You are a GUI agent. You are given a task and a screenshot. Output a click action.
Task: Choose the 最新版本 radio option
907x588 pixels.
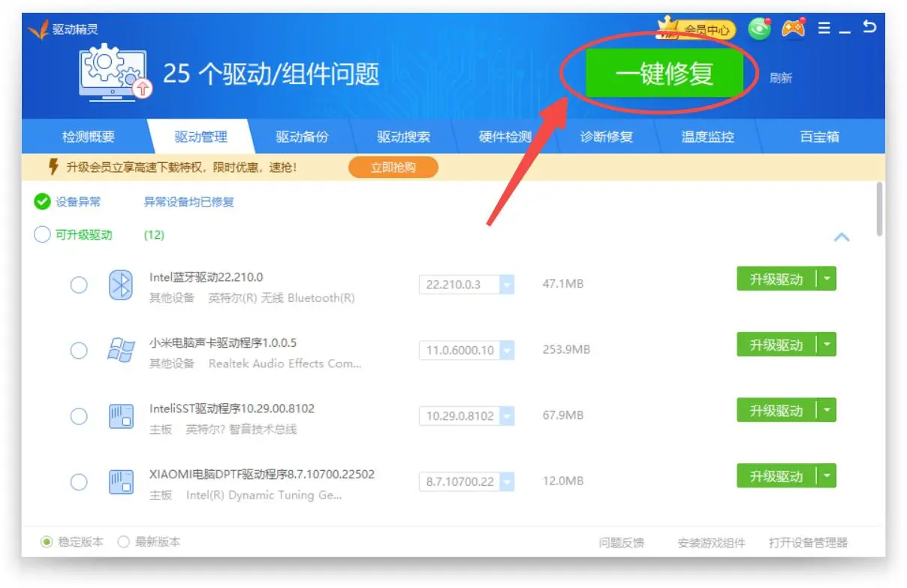click(124, 541)
